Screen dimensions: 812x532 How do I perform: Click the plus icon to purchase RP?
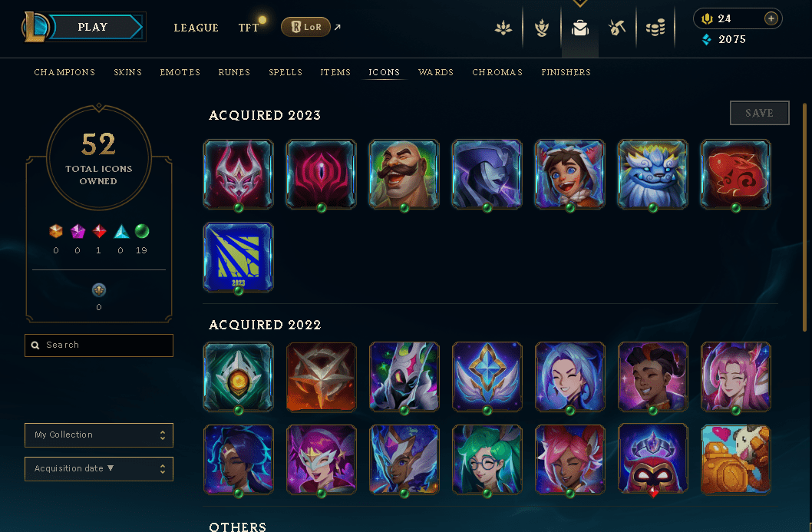point(771,18)
